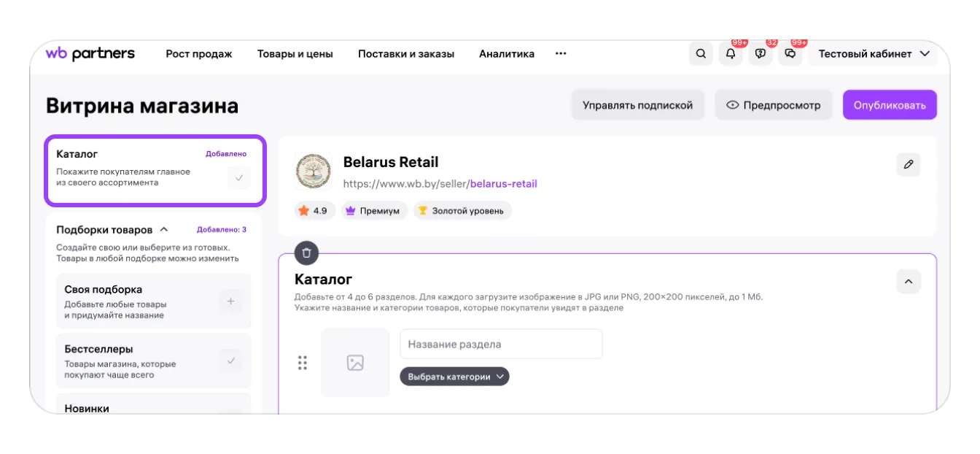Grab the six-dot drag handle icon
The height and width of the screenshot is (454, 980).
coord(303,363)
